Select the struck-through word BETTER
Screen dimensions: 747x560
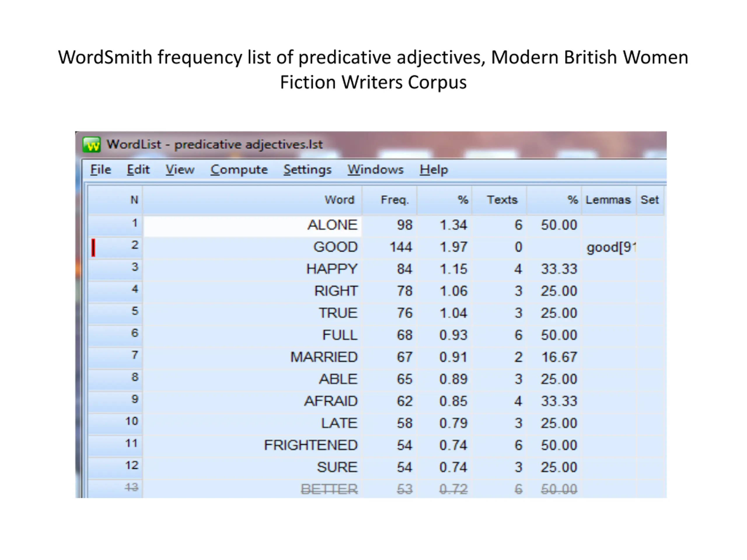pos(329,489)
